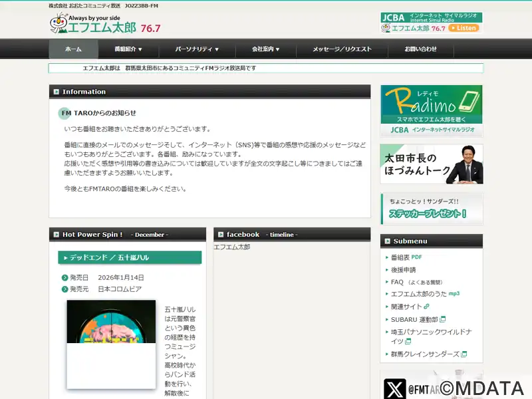The width and height of the screenshot is (532, 399).
Task: Click the Submenu header arrow icon
Action: 388,241
